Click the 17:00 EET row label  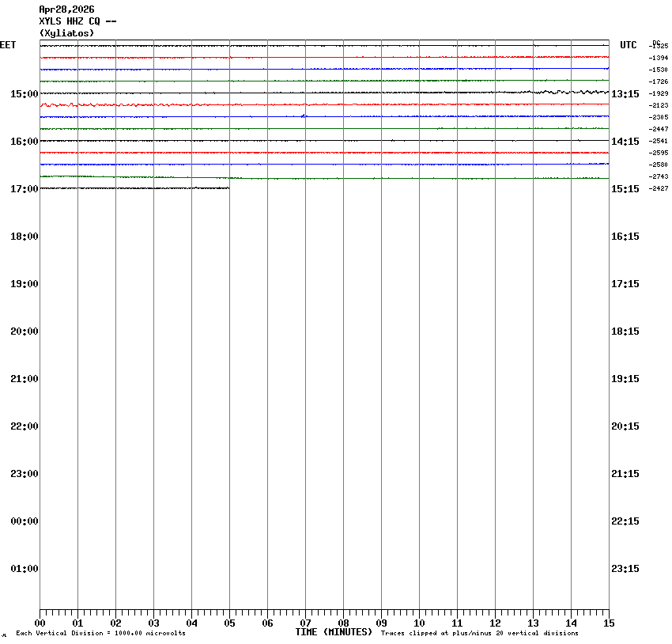[24, 189]
